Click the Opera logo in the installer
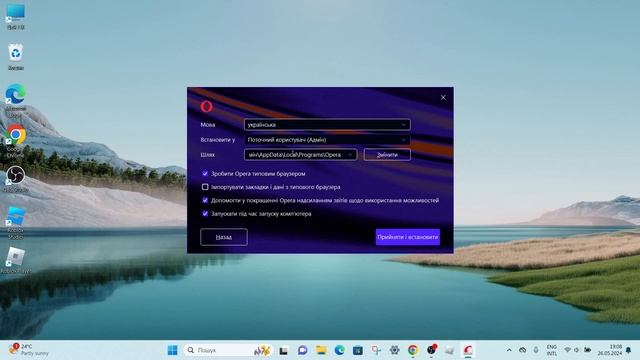 [x=207, y=107]
